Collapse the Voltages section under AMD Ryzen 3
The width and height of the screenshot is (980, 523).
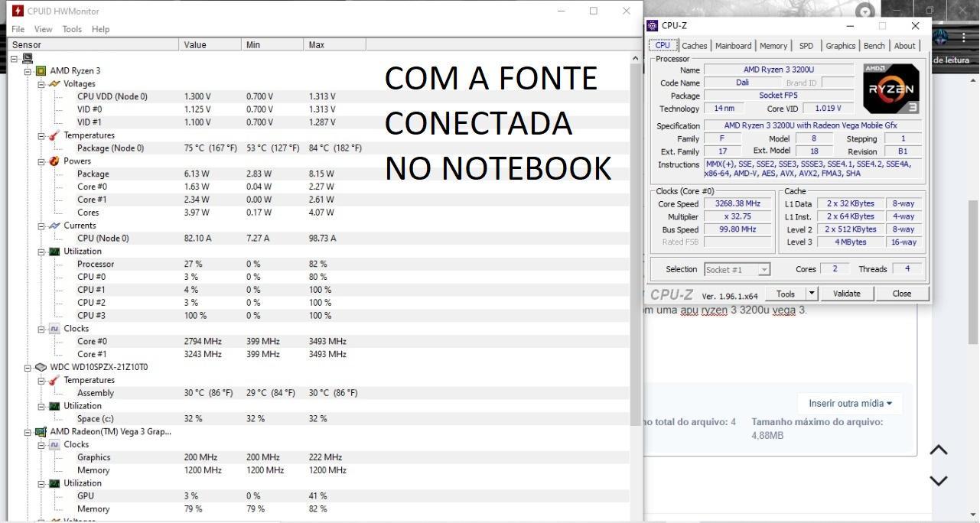pos(41,84)
